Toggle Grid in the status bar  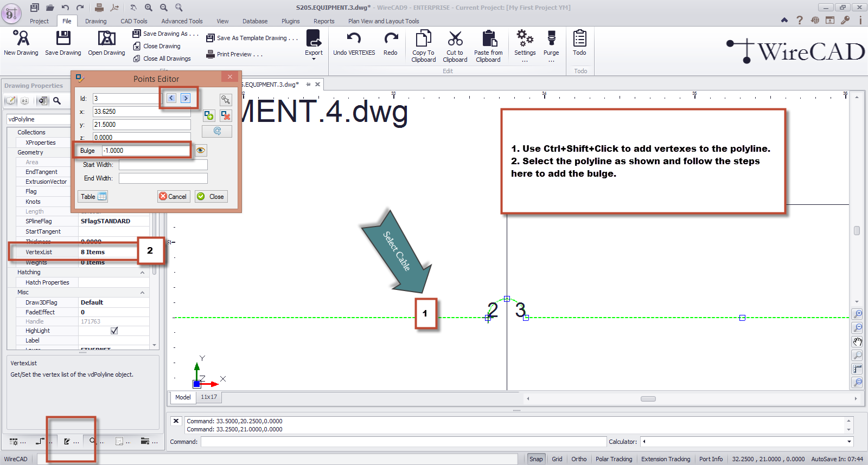tap(557, 459)
